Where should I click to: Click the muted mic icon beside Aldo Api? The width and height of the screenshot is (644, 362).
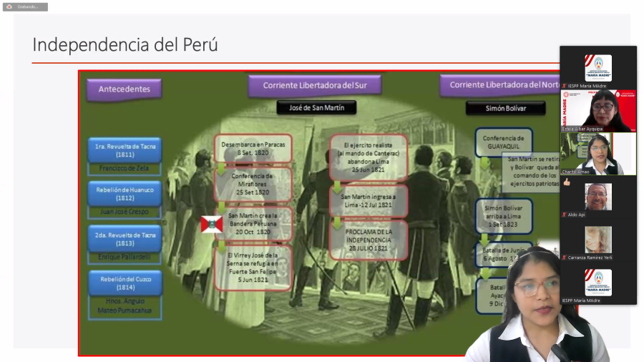[x=565, y=215]
